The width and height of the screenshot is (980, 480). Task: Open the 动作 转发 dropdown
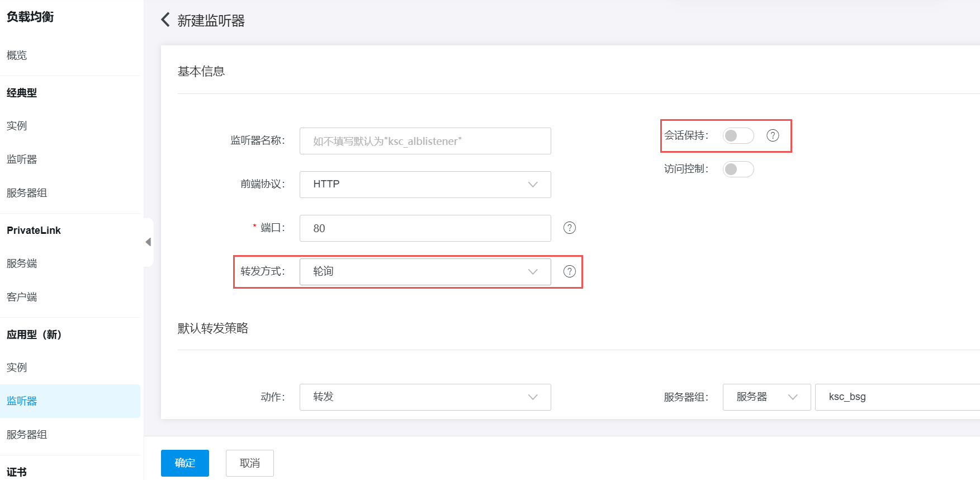pos(425,397)
